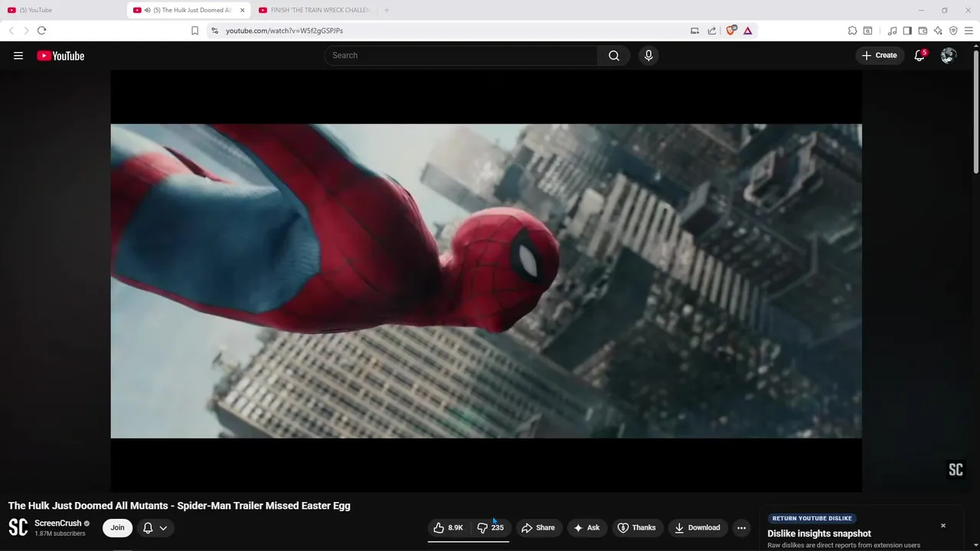
Task: Send Thanks to creator
Action: pyautogui.click(x=637, y=527)
